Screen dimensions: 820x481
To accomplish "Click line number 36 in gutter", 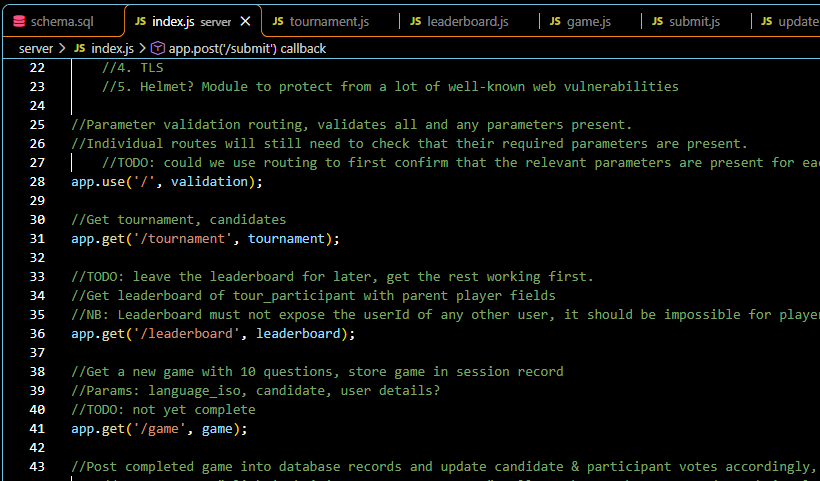I will coord(37,334).
